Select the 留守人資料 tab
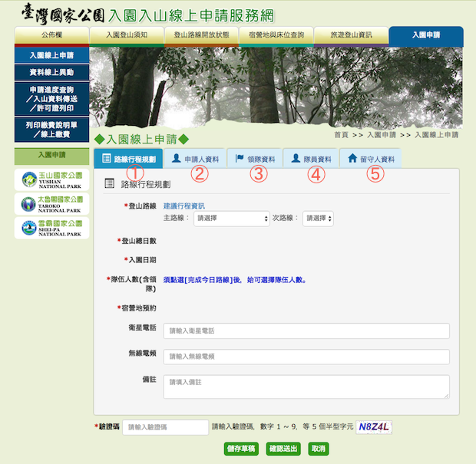This screenshot has height=464, width=476. coord(372,160)
